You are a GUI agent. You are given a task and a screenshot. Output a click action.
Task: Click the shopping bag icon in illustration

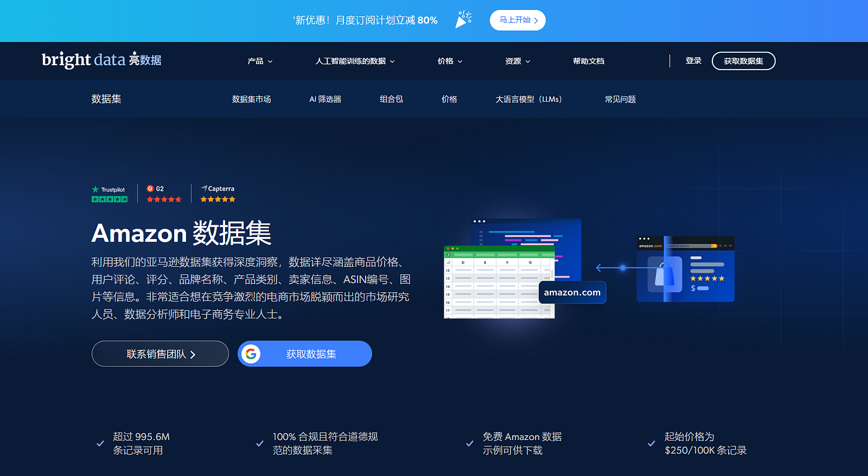tap(665, 274)
